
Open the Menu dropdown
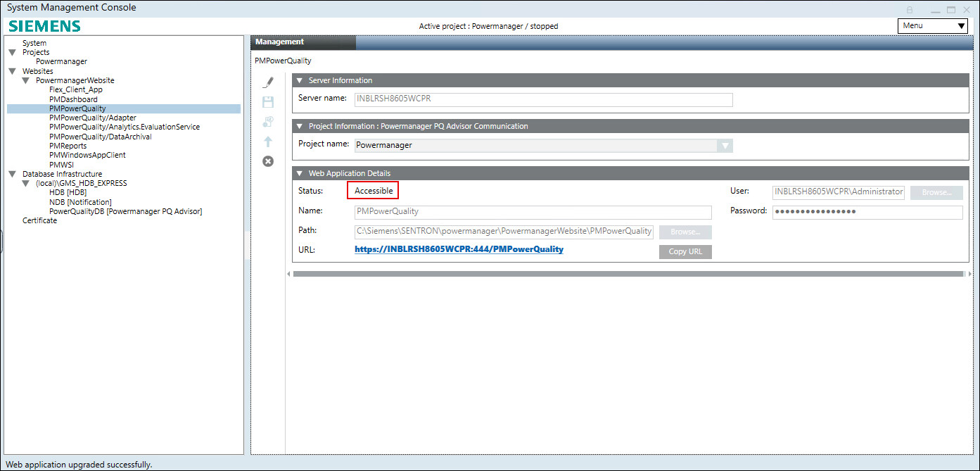(933, 26)
